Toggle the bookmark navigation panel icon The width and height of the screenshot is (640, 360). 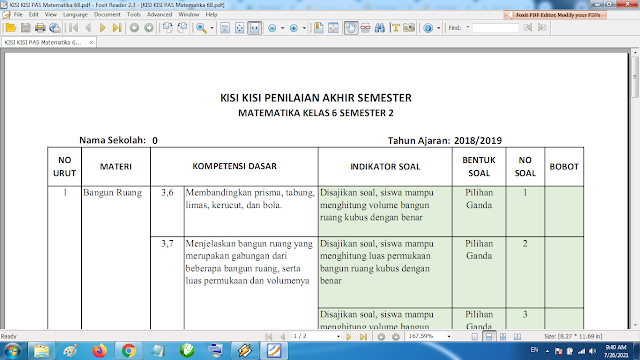318,28
